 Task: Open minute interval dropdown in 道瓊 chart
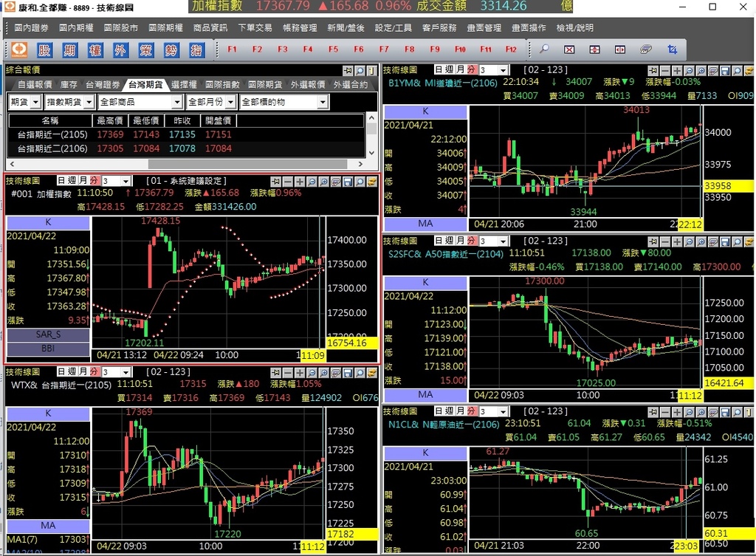504,70
